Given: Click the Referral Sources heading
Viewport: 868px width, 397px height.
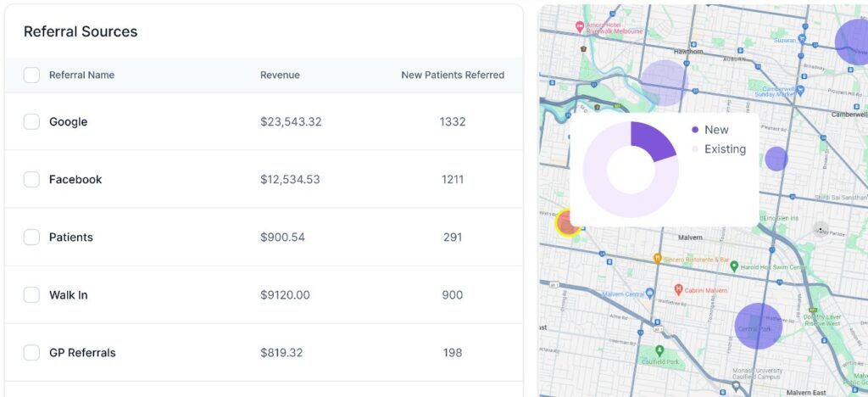Looking at the screenshot, I should click(x=81, y=31).
